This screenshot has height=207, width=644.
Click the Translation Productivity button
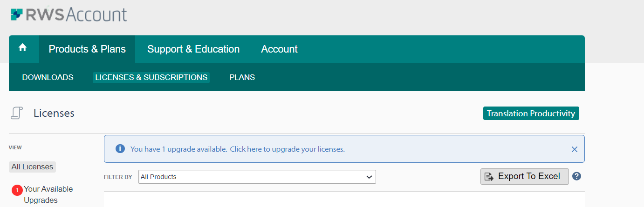click(x=531, y=114)
